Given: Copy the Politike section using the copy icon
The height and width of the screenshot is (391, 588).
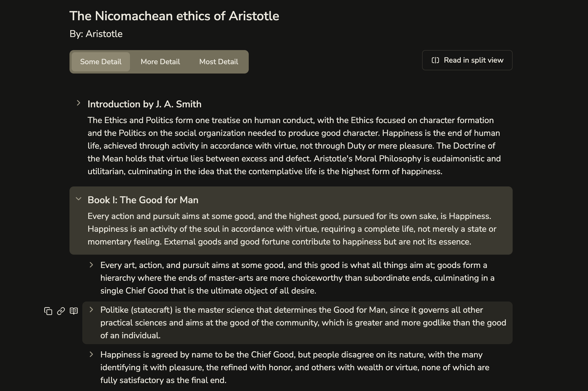Looking at the screenshot, I should [x=48, y=311].
